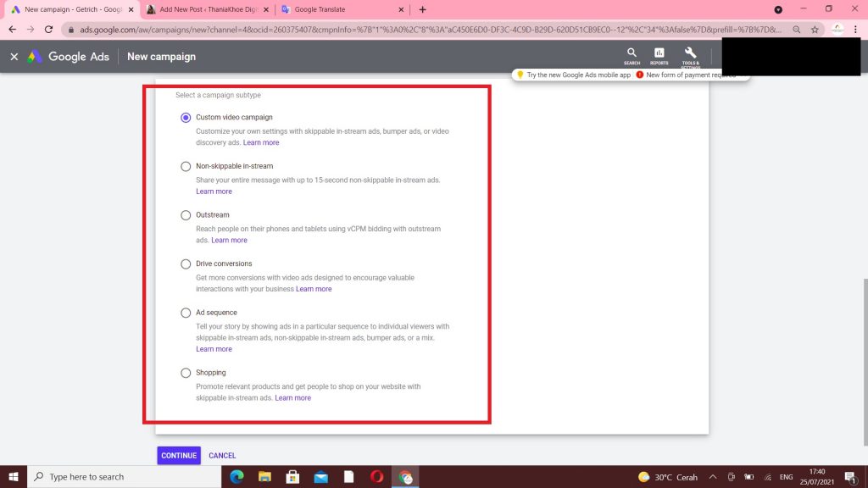Pick the Drive conversions radio option

186,264
